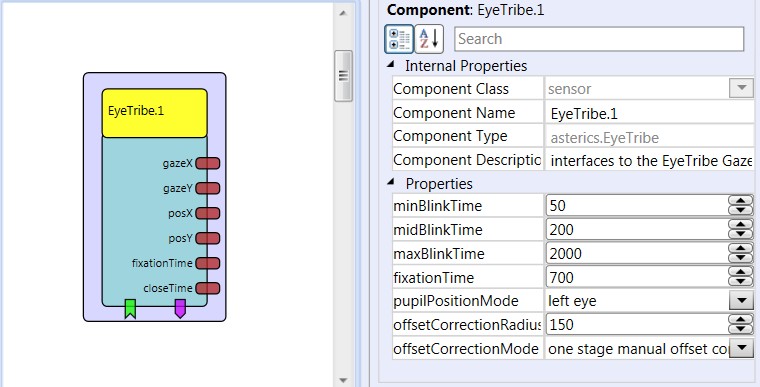The height and width of the screenshot is (387, 760).
Task: Click the pupilPositionMode property label
Action: [x=456, y=301]
